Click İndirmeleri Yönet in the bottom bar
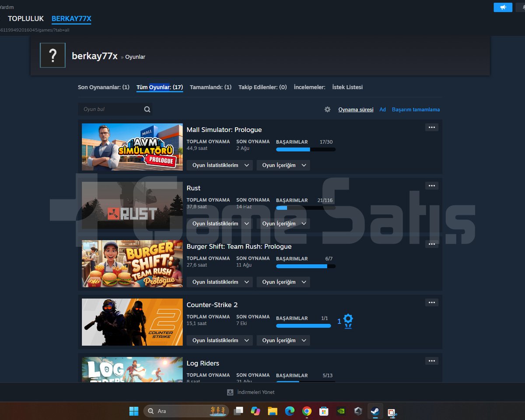Image resolution: width=525 pixels, height=420 pixels. [256, 392]
